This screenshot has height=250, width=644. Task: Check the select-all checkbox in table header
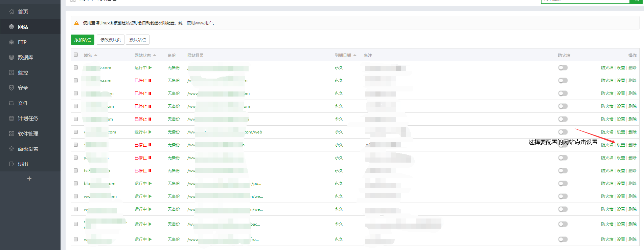pos(76,55)
